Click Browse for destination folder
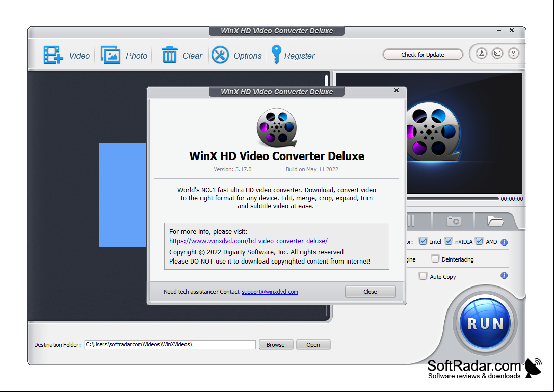 click(x=276, y=344)
